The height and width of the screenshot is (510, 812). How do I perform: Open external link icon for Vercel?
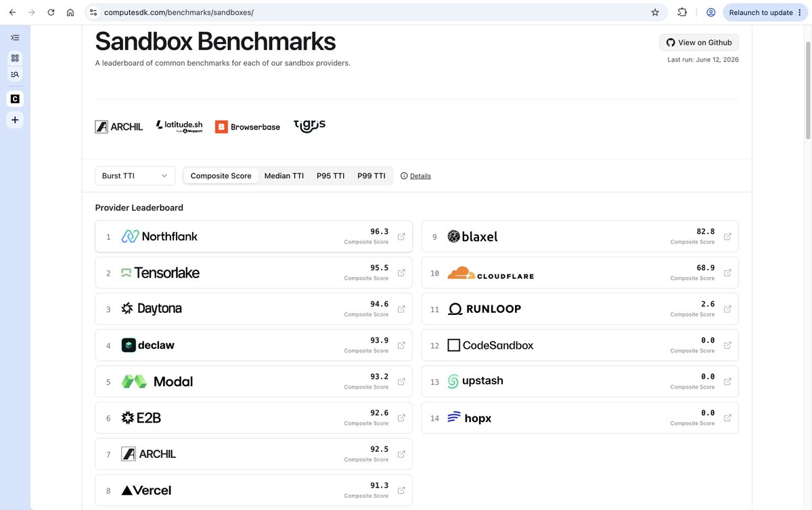click(x=401, y=490)
